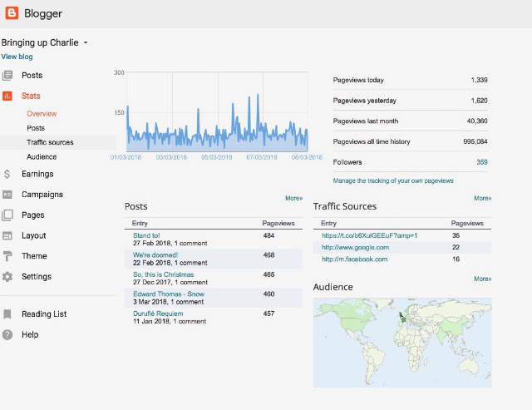The image size is (532, 410).
Task: Click the Audience world map
Action: point(402,343)
